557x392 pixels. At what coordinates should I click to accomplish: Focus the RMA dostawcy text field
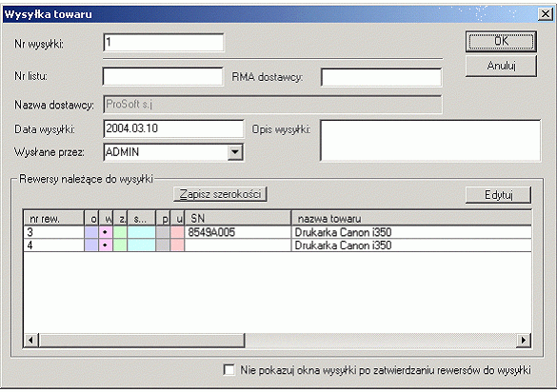point(381,77)
